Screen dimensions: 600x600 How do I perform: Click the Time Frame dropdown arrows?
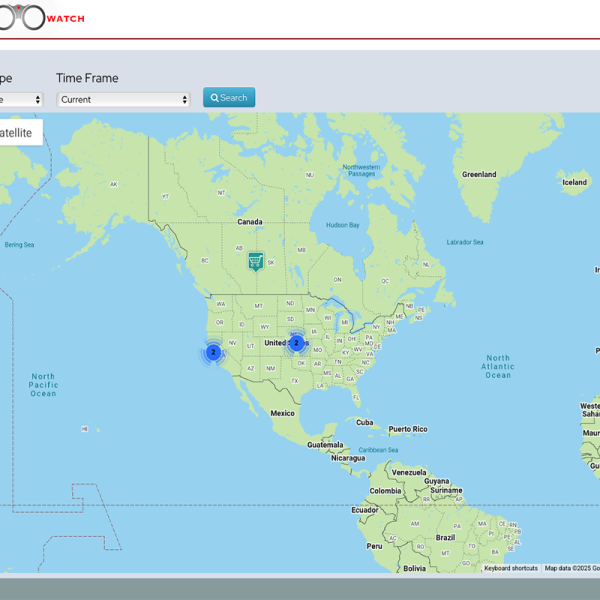185,100
